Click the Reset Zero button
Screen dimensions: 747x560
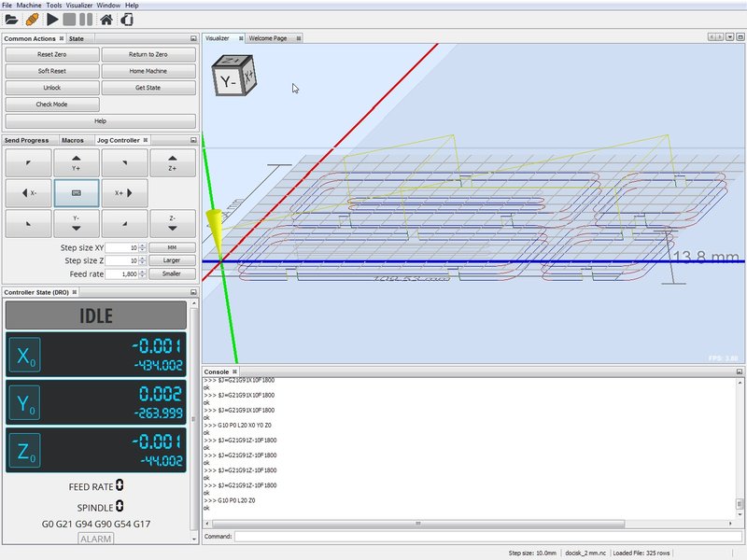click(x=52, y=54)
